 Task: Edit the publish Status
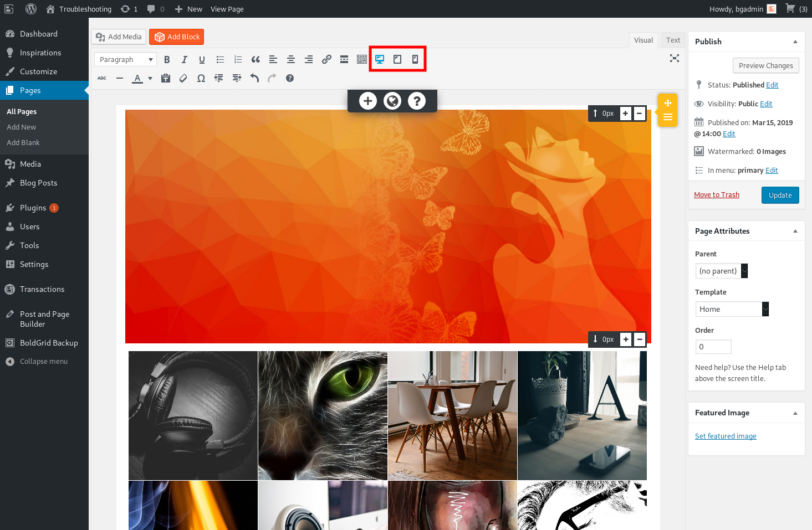[772, 85]
